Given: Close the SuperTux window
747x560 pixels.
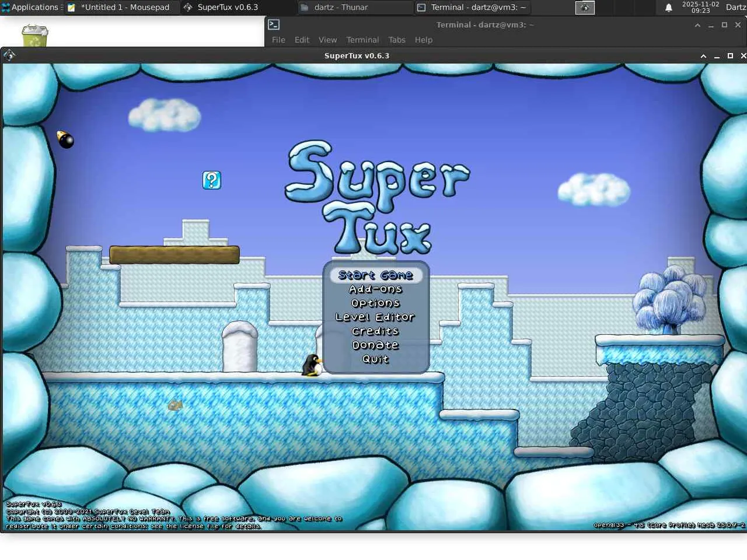Looking at the screenshot, I should tap(743, 56).
